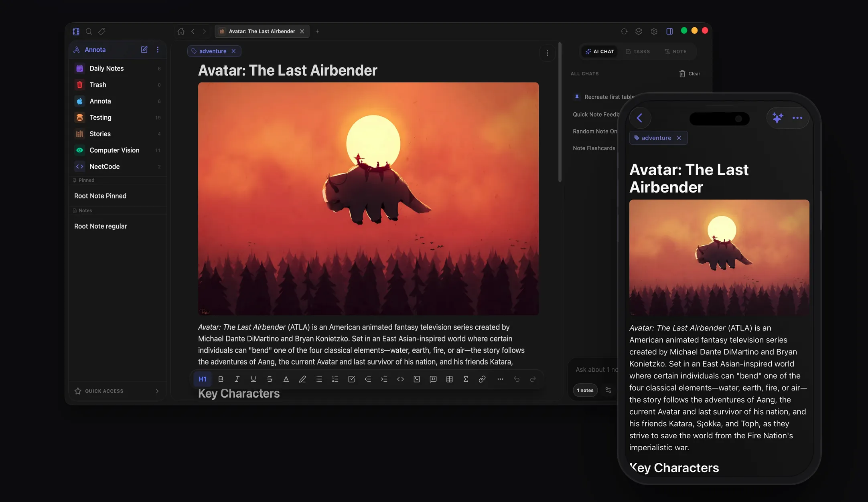
Task: Insert a numbered list
Action: tap(335, 379)
